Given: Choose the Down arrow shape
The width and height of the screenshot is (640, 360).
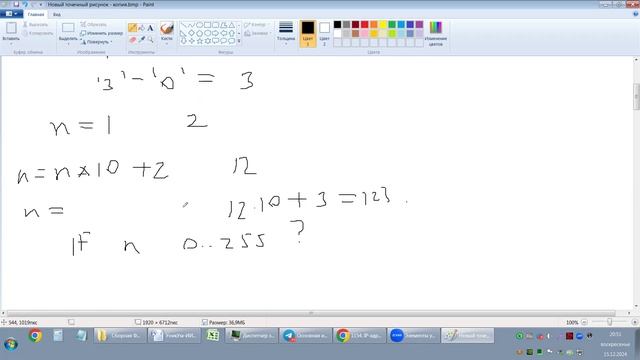Looking at the screenshot, I should (184, 41).
